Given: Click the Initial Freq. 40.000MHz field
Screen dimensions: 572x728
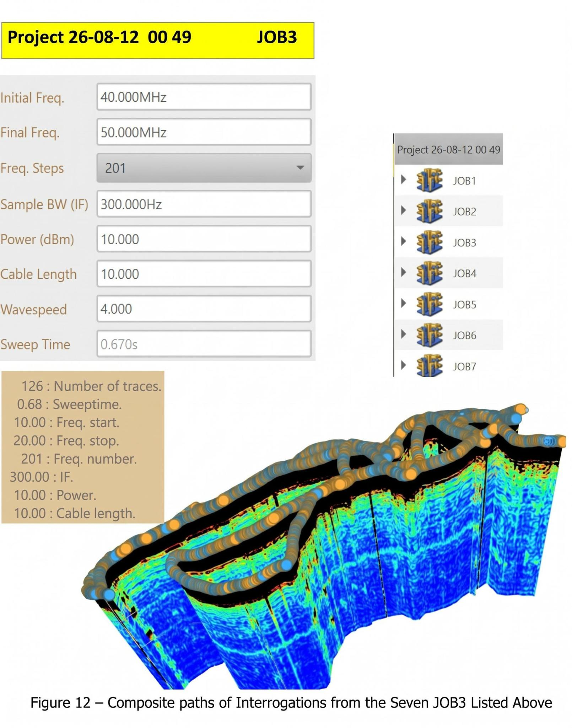Looking at the screenshot, I should click(204, 97).
